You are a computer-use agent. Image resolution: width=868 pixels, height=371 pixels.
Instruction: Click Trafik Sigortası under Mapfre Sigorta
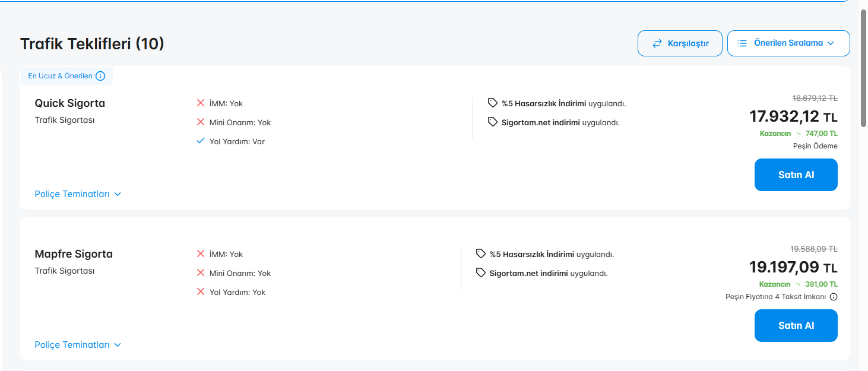point(65,271)
